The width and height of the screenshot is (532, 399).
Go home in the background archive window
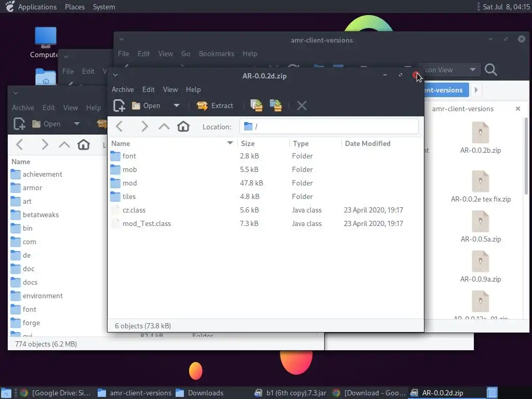point(84,145)
